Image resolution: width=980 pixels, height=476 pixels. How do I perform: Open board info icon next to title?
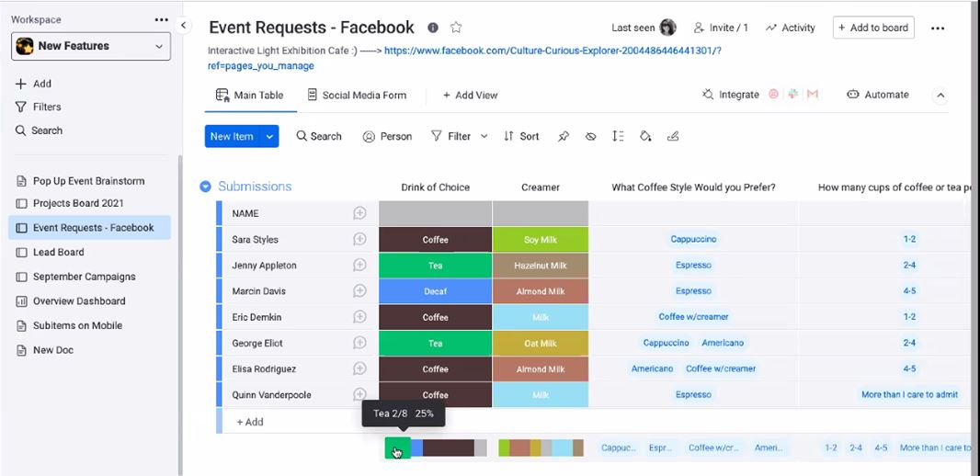(x=433, y=28)
